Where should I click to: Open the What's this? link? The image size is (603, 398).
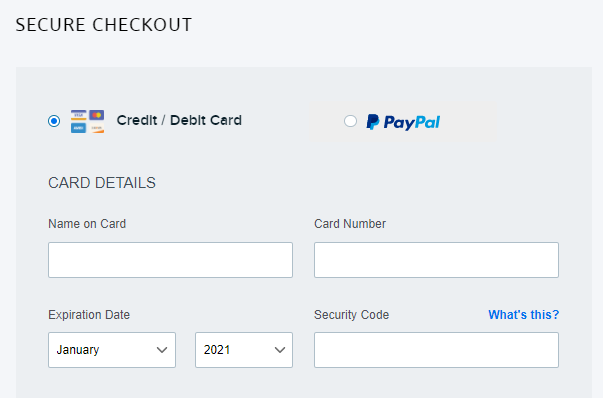(x=523, y=315)
